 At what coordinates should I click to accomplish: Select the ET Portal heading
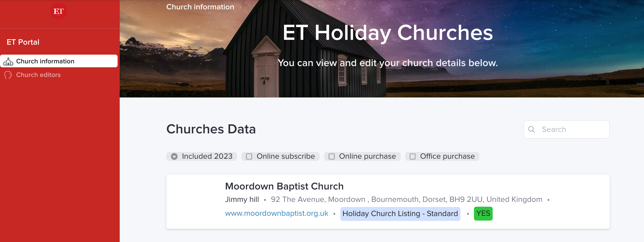23,42
